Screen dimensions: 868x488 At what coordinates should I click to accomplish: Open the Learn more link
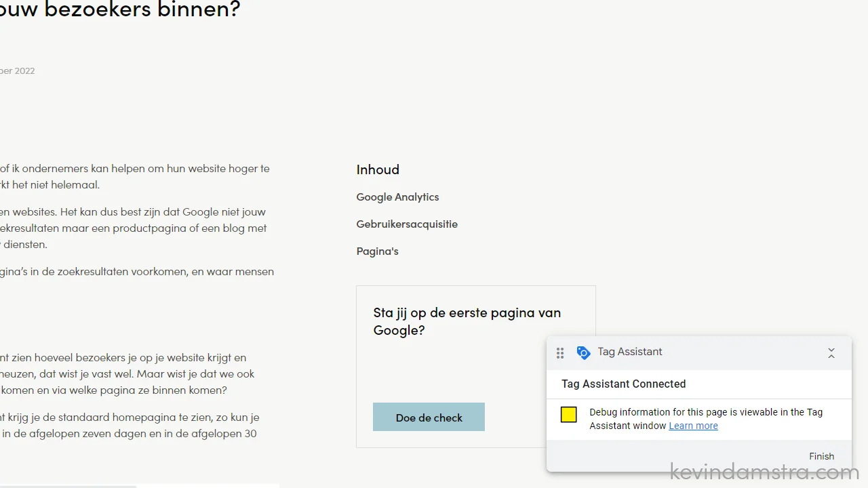click(x=693, y=426)
